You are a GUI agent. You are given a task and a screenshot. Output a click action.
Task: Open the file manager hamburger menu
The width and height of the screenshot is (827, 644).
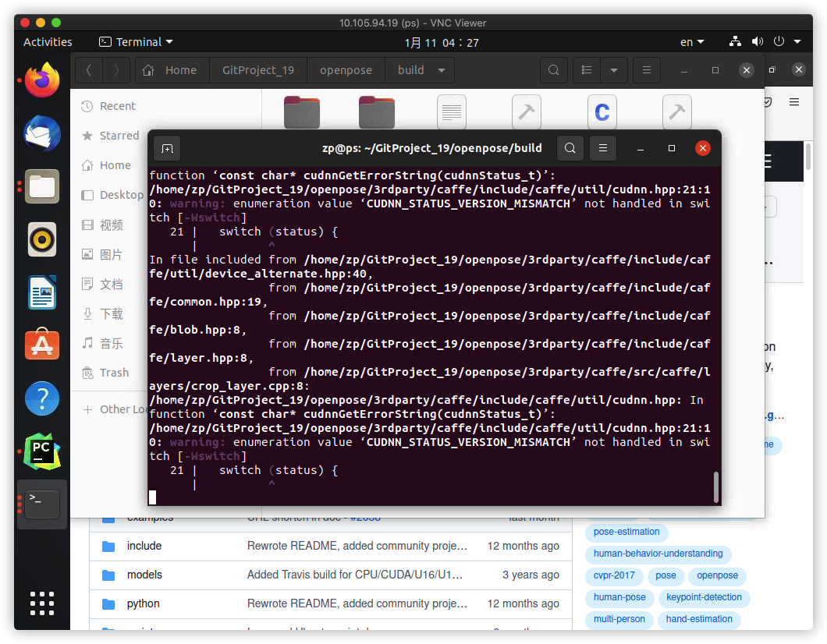click(x=646, y=69)
